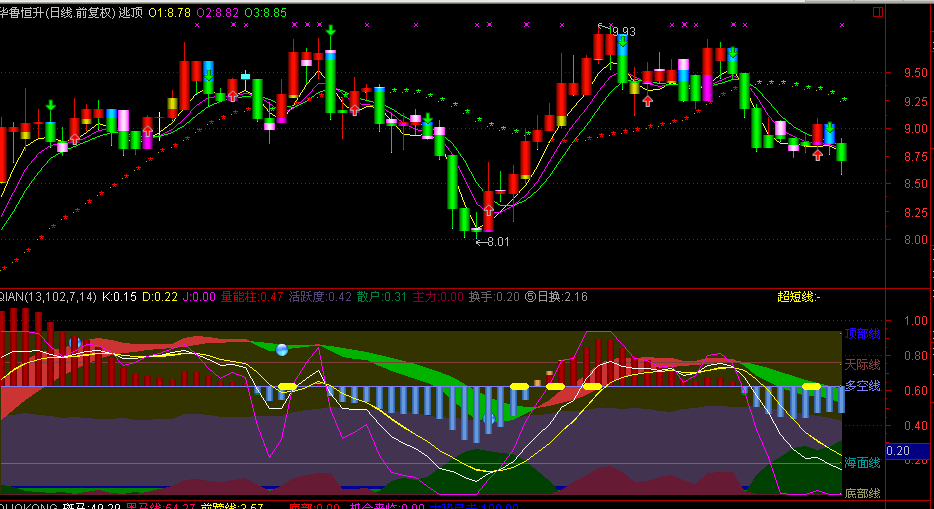Click the 9.93 high price marker
The height and width of the screenshot is (509, 934).
click(622, 31)
